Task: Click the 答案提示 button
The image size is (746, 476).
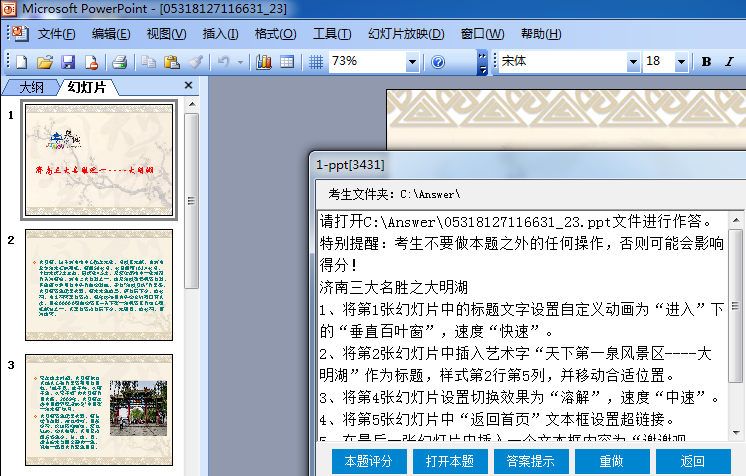Action: 530,461
